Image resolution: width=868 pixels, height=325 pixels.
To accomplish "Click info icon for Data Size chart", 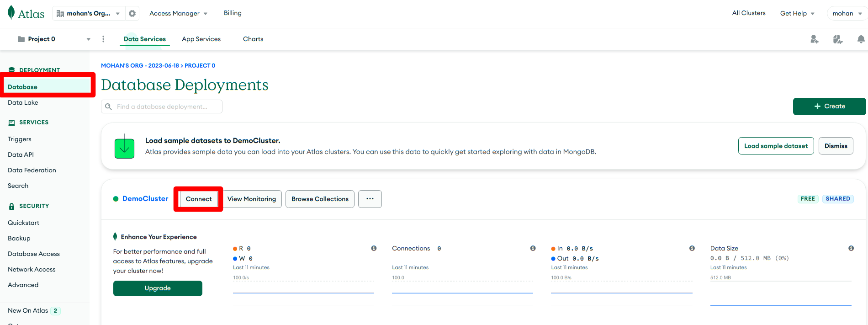I will (851, 248).
